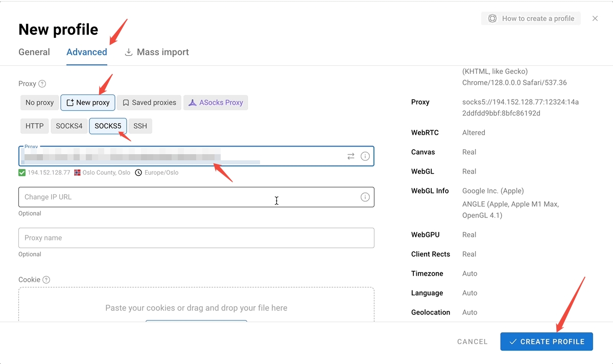Switch protocol to SOCKS4
Viewport: 613px width, 364px height.
(x=69, y=126)
